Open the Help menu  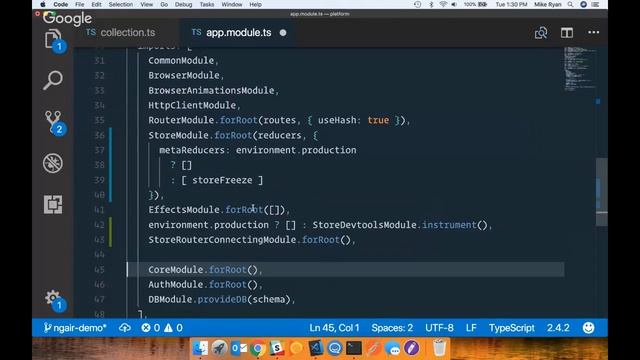tap(256, 4)
